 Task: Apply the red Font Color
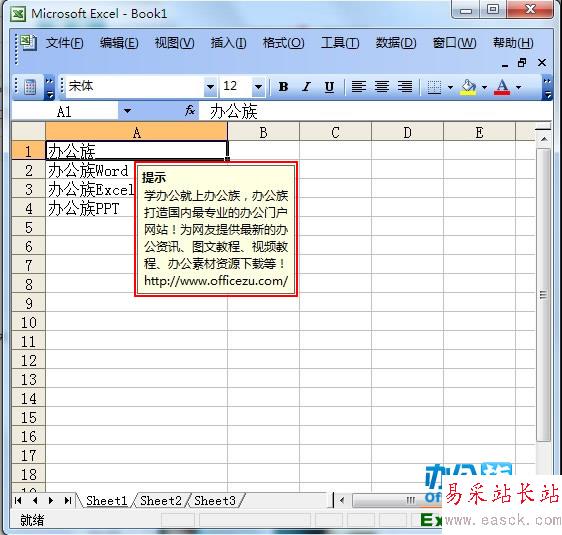502,87
